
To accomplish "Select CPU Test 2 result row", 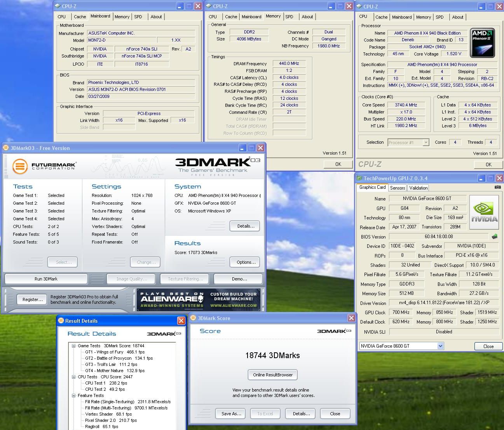I will point(105,389).
